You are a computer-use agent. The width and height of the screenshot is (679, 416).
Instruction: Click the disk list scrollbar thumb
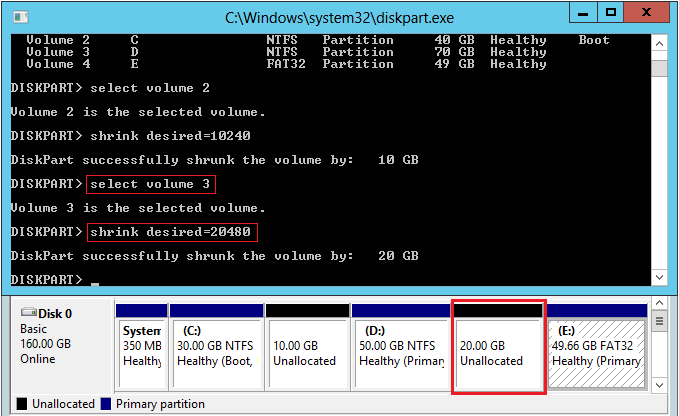(x=659, y=322)
